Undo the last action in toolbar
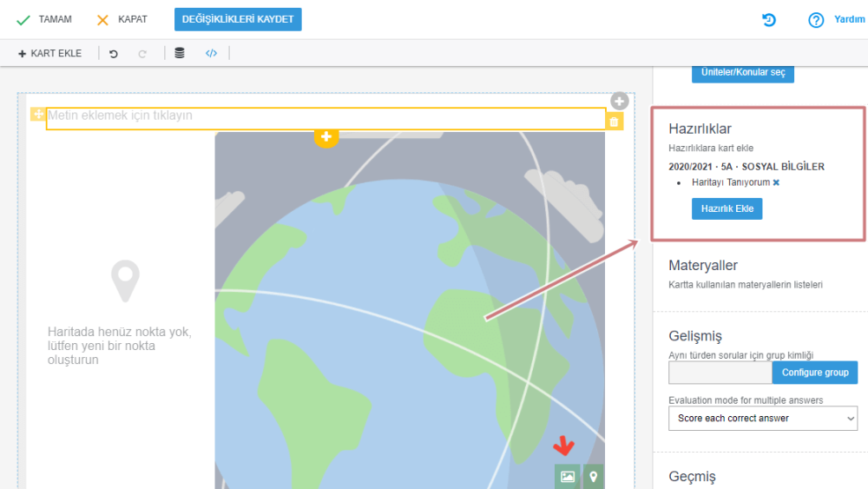The image size is (868, 489). click(114, 54)
